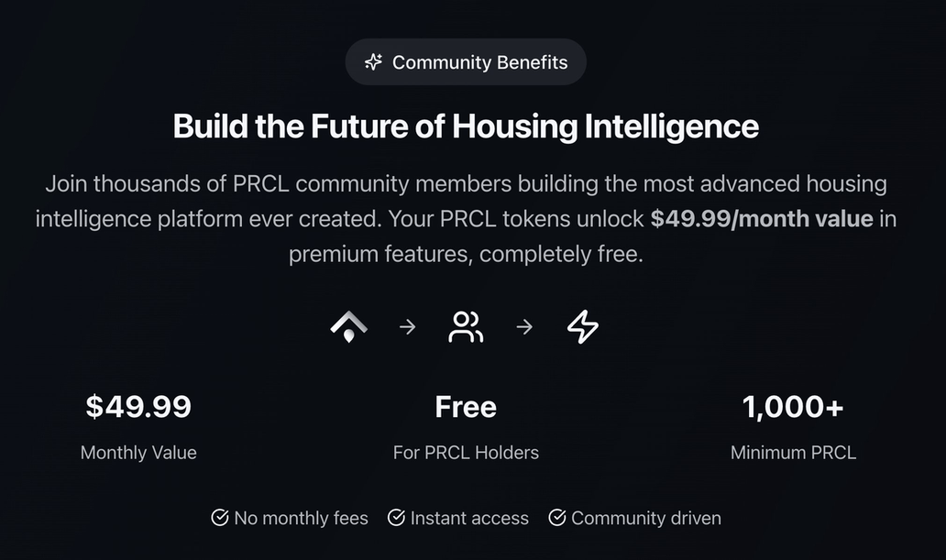The height and width of the screenshot is (560, 946).
Task: Click the large $49.99 stat
Action: [x=138, y=407]
